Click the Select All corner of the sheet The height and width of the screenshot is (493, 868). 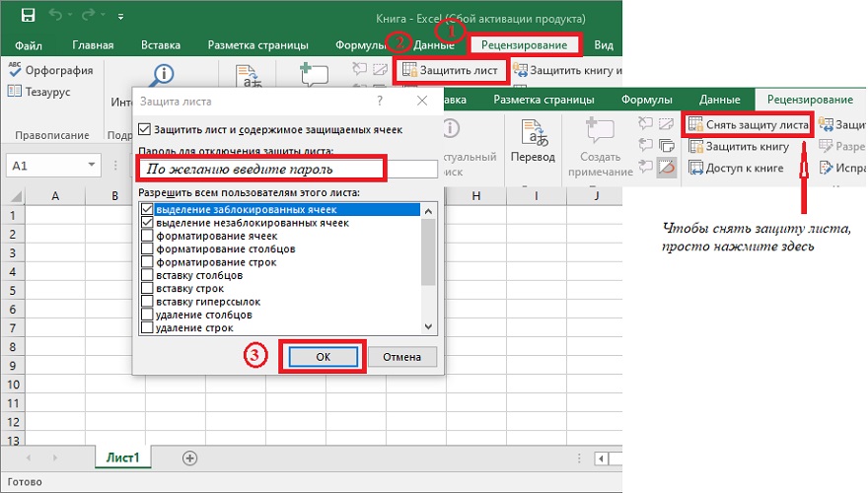pyautogui.click(x=13, y=196)
